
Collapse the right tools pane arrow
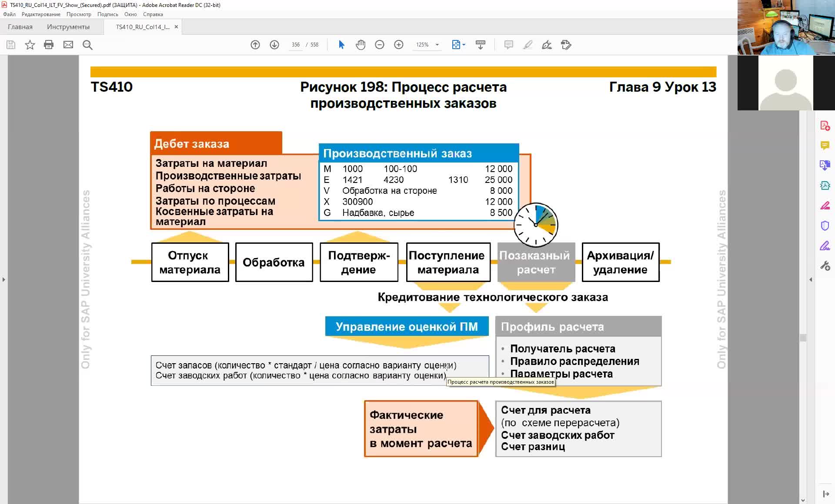pyautogui.click(x=811, y=279)
